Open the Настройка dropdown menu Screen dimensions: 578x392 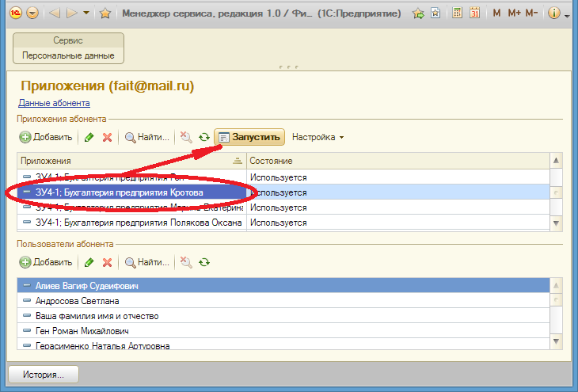pos(318,137)
